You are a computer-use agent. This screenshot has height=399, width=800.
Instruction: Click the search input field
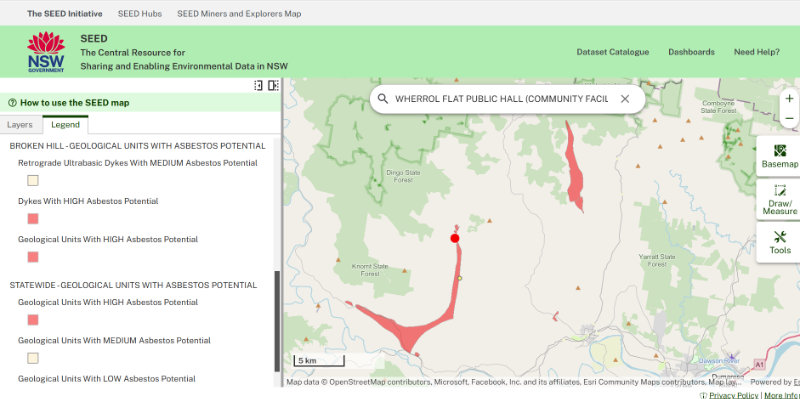pos(502,99)
